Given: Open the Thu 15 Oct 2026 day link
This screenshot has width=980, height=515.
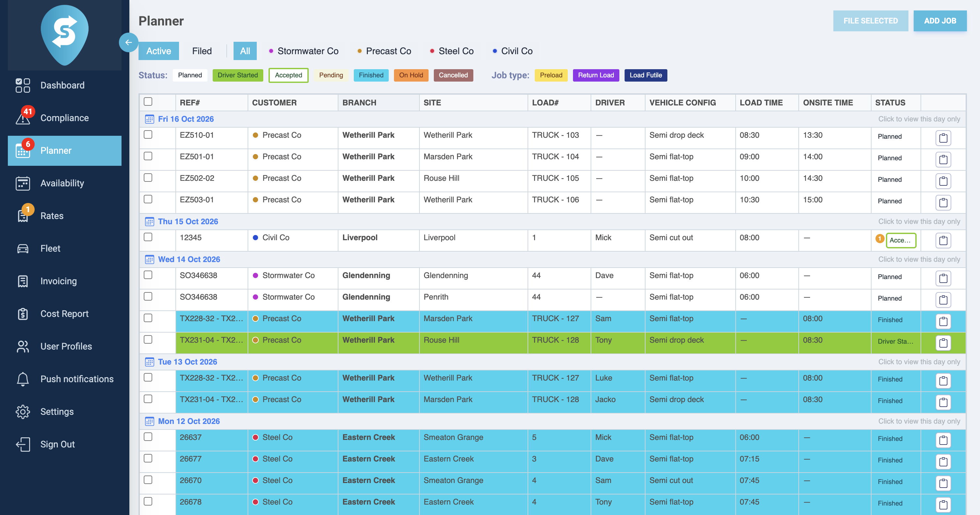Looking at the screenshot, I should 188,221.
